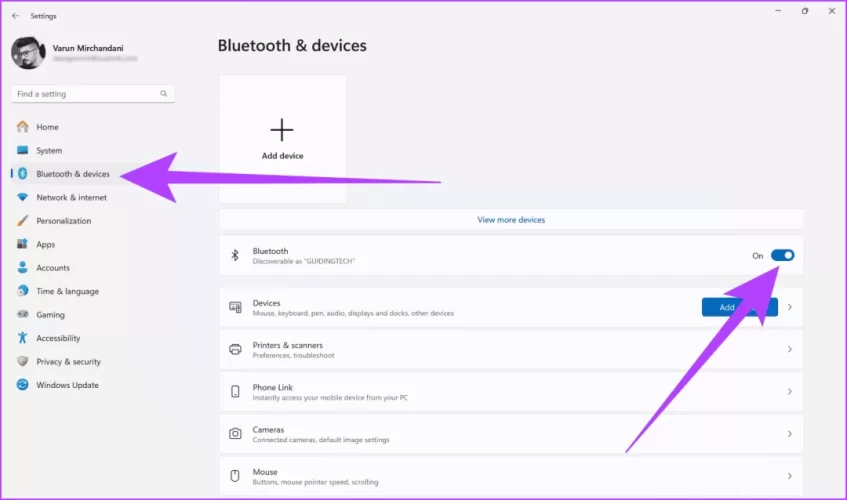Click the plus icon to add device
Image resolution: width=847 pixels, height=500 pixels.
click(282, 130)
